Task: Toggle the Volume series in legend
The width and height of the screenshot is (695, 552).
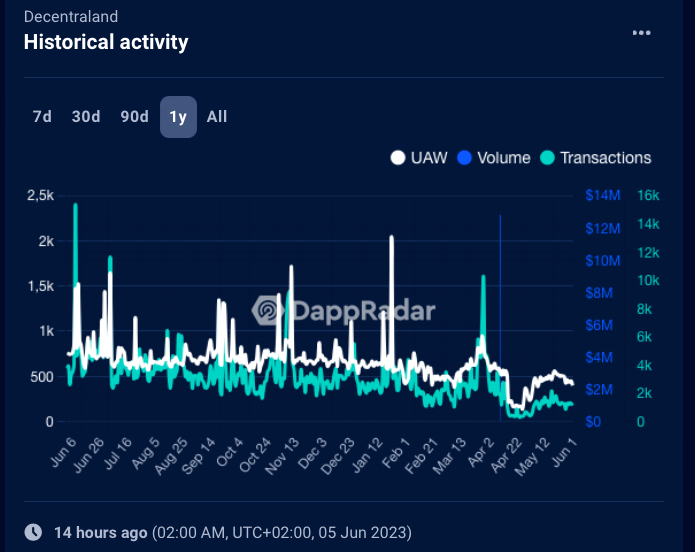Action: (494, 158)
